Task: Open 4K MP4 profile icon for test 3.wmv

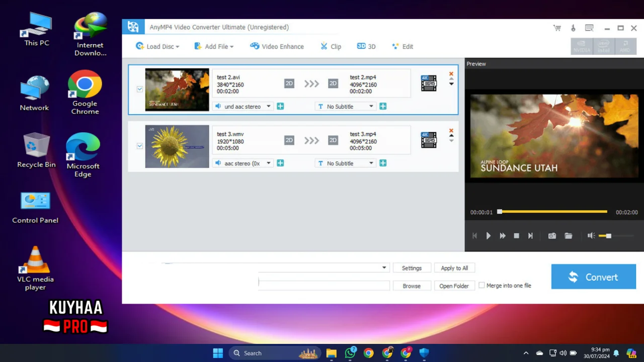Action: point(429,140)
